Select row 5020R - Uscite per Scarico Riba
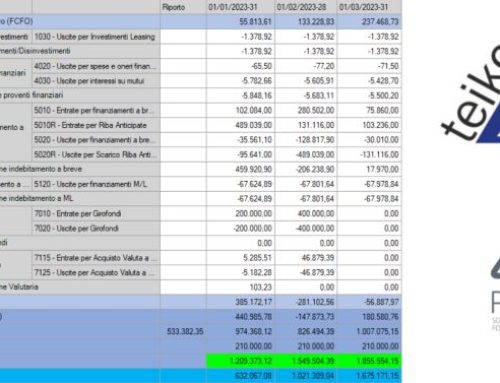Viewport: 500px width, 383px height. point(96,154)
